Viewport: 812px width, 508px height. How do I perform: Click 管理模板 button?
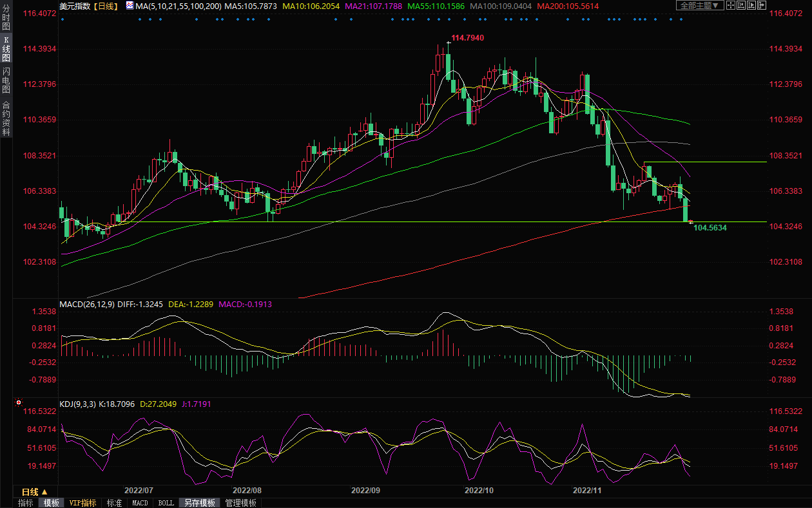tap(240, 503)
